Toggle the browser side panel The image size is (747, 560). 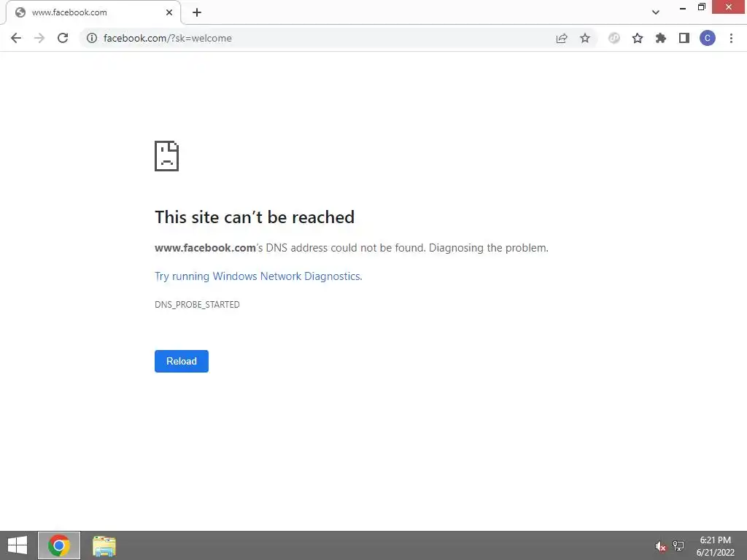(684, 38)
